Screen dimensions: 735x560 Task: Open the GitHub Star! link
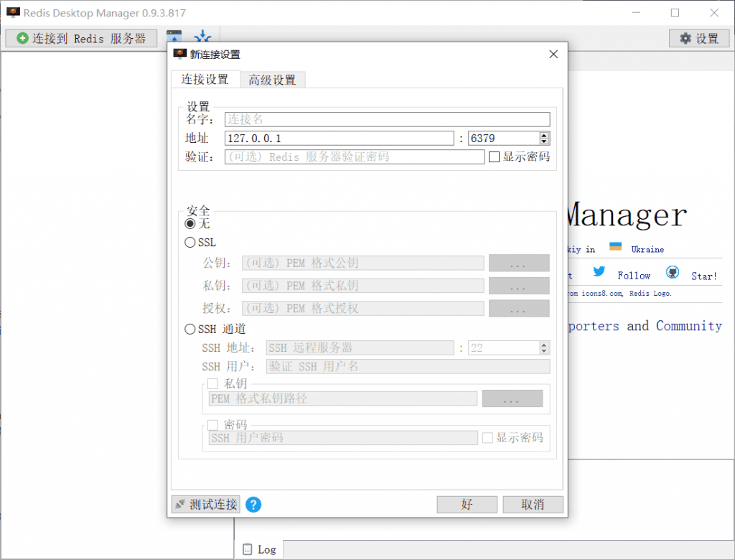pos(704,276)
